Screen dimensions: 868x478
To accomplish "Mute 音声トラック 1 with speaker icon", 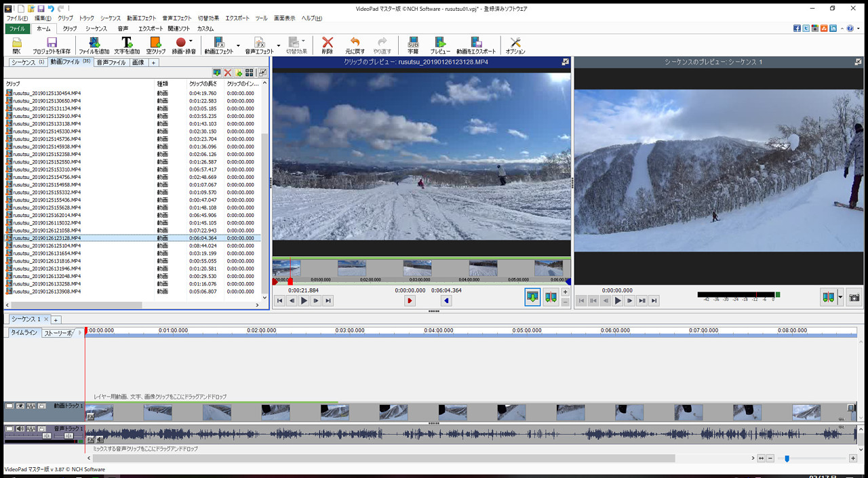I will coord(20,429).
